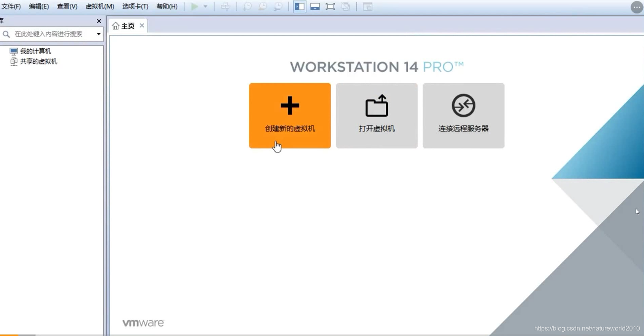Screen dimensions: 644x336
Task: Expand the power options dropdown arrow
Action: click(x=206, y=6)
